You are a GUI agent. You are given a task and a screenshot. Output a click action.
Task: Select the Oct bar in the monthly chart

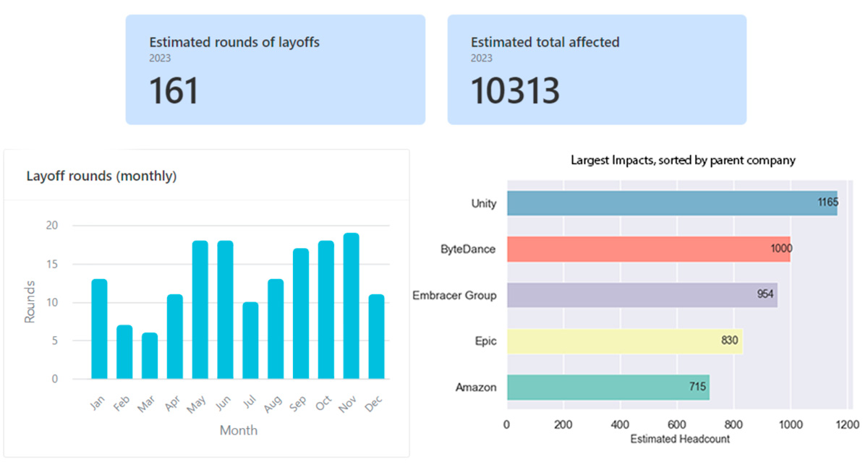point(326,310)
